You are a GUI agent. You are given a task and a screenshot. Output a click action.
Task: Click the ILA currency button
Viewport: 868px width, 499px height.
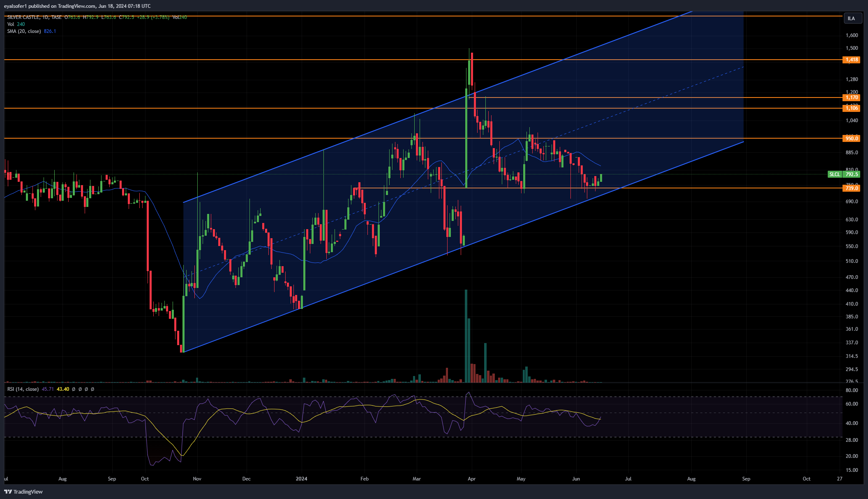pyautogui.click(x=851, y=19)
